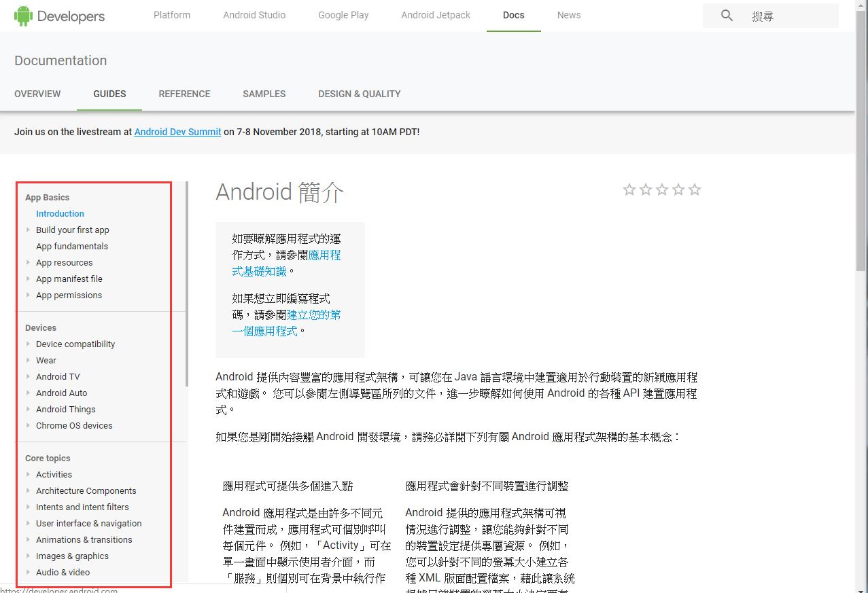Click the sidebar navigation scrollbar

coord(187,284)
